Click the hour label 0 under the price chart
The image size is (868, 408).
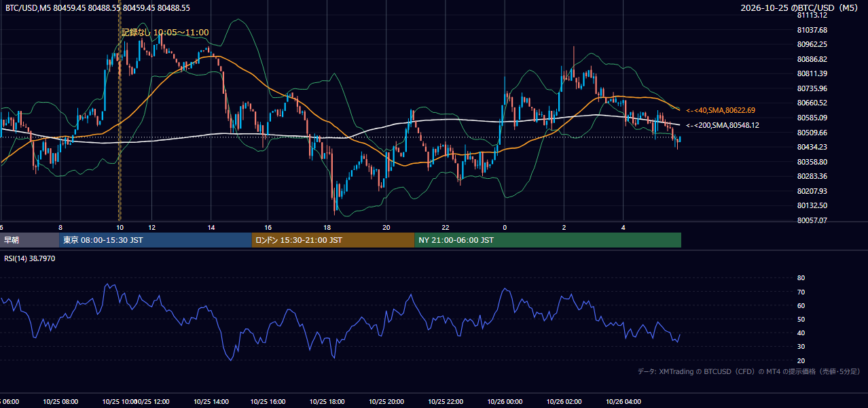tap(505, 227)
